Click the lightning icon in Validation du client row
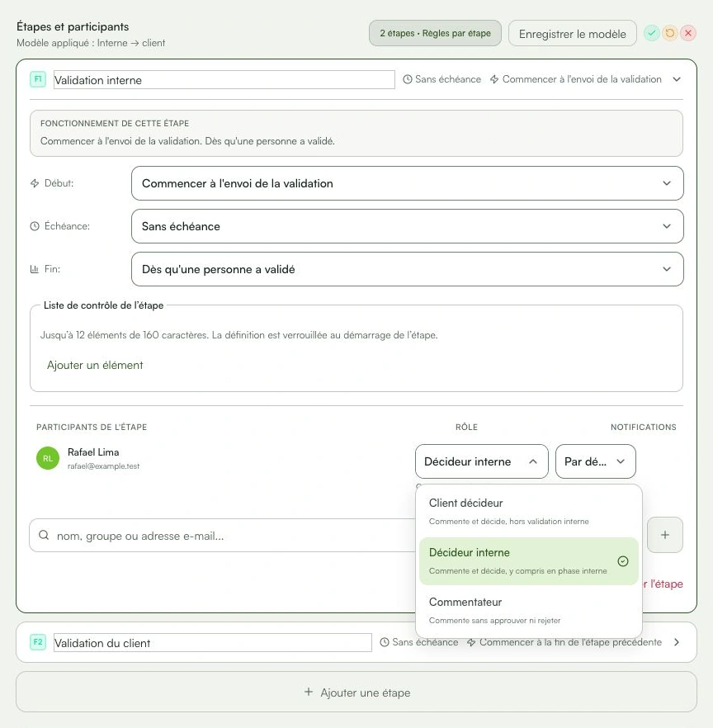The height and width of the screenshot is (728, 713). click(471, 642)
